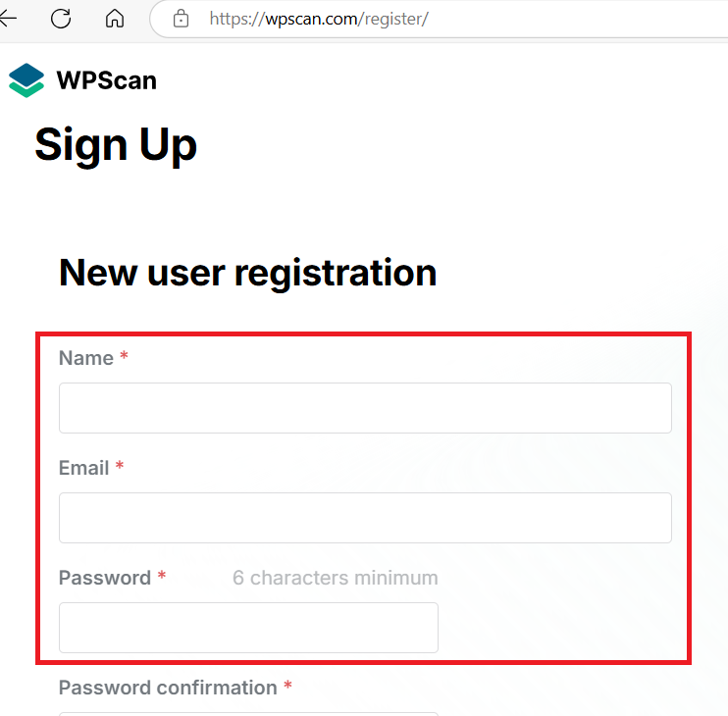Focus the Name input field
The width and height of the screenshot is (728, 716).
(x=365, y=408)
